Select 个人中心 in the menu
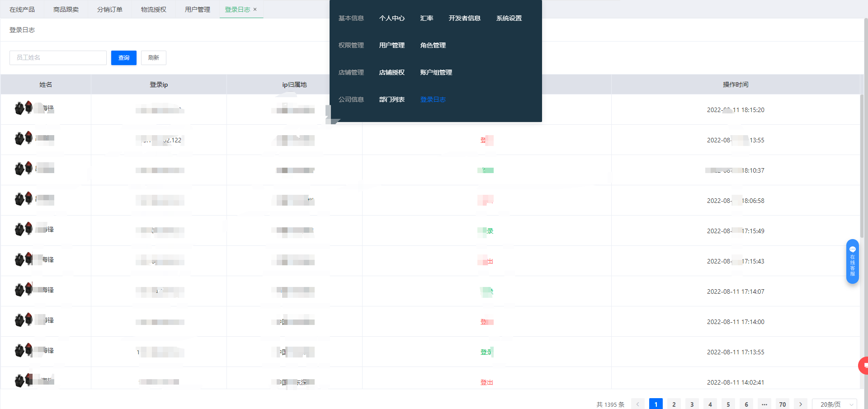Screen dimensions: 868x409 (392, 19)
